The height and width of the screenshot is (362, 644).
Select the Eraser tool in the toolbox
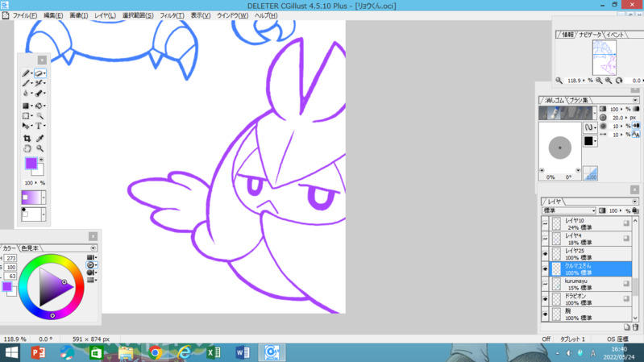pos(39,73)
